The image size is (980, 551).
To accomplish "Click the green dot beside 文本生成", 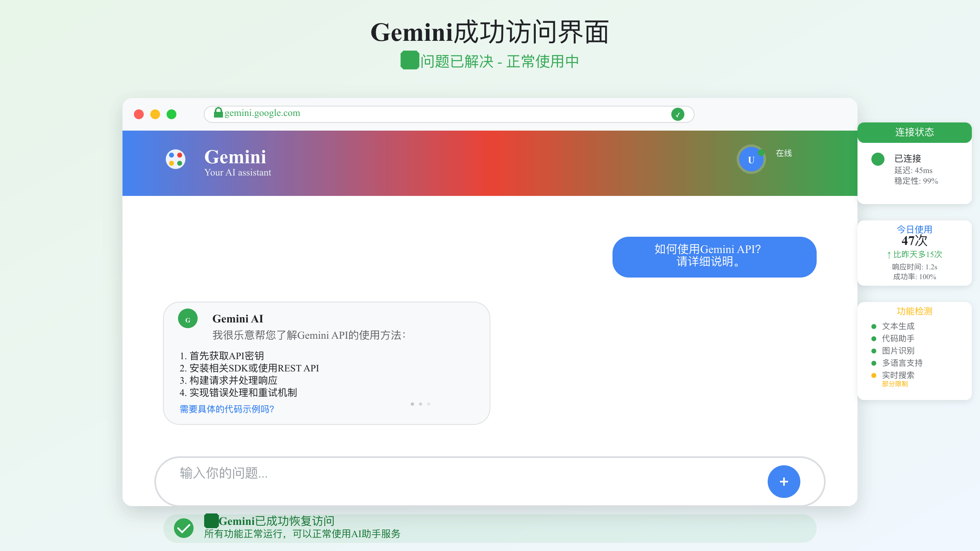I will [874, 327].
